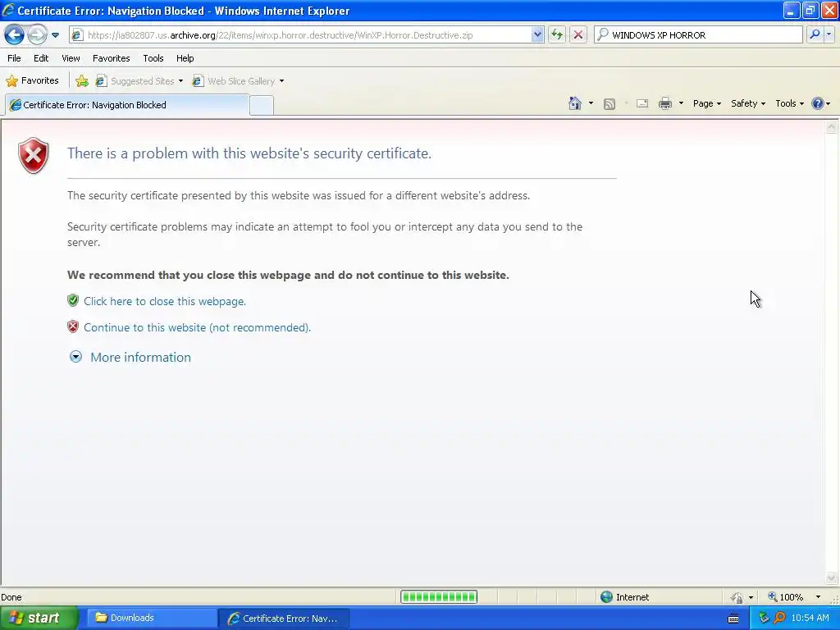This screenshot has width=840, height=630.
Task: Click the status bar resize grip
Action: pos(834,598)
